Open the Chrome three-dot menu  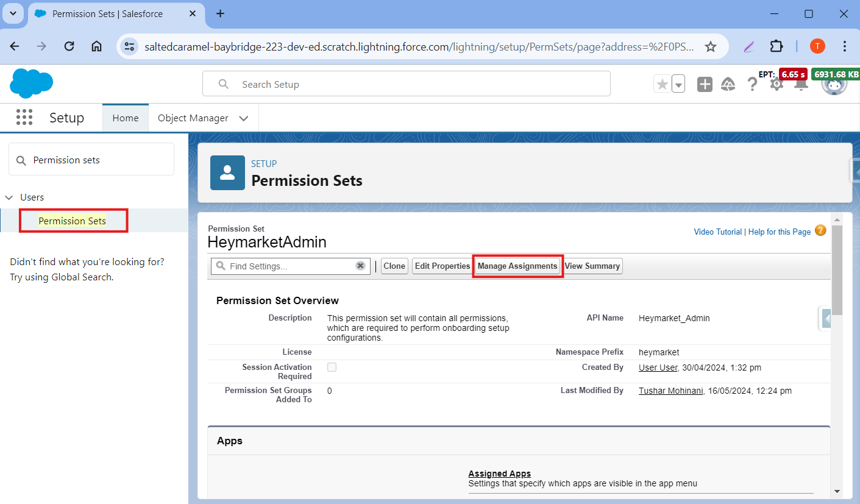click(845, 46)
